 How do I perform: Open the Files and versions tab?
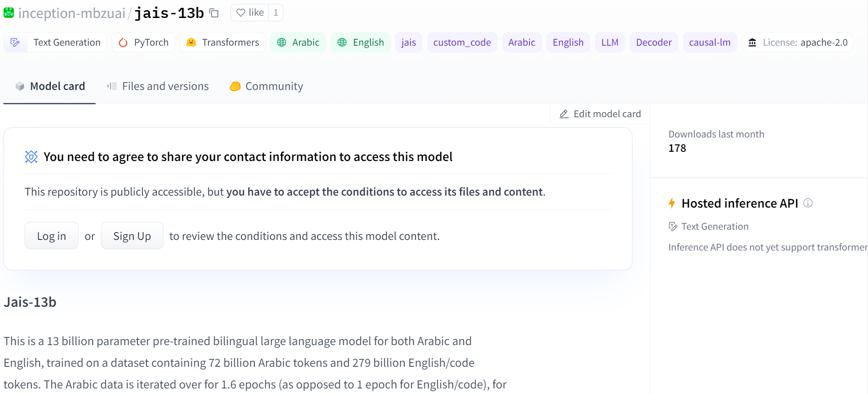[158, 86]
